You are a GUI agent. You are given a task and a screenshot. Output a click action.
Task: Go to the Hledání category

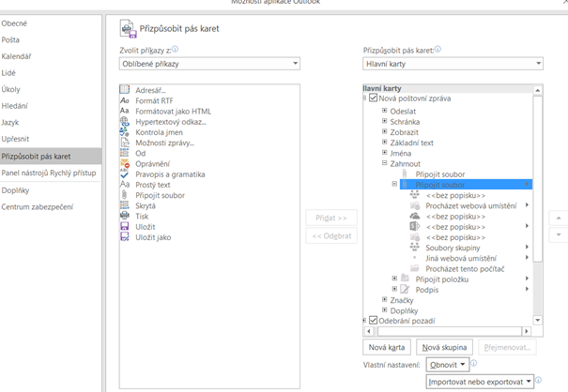pyautogui.click(x=14, y=106)
